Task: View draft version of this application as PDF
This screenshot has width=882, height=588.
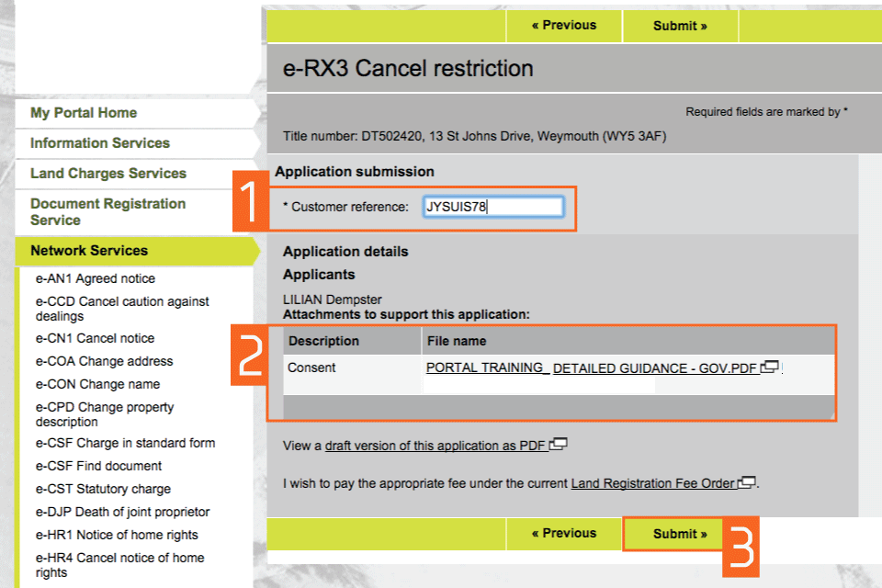Action: [x=435, y=447]
